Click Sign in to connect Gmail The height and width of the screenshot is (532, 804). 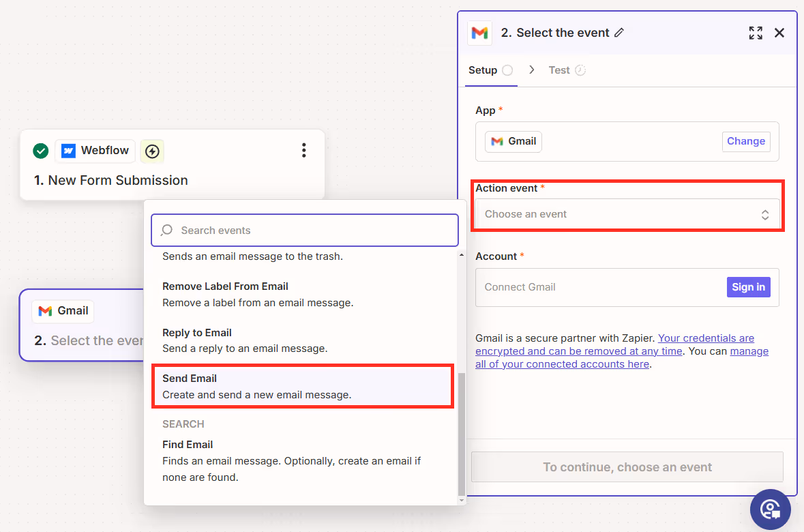pos(748,287)
